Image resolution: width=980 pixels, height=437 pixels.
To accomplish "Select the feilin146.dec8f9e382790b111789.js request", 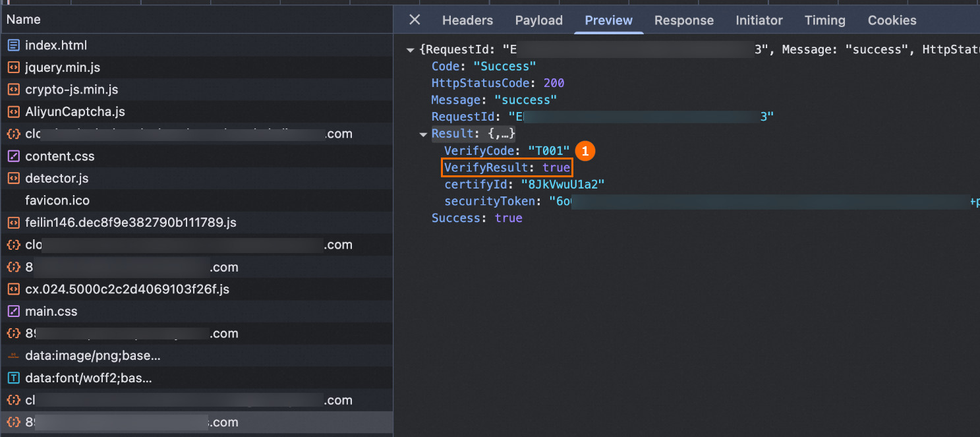I will 130,223.
